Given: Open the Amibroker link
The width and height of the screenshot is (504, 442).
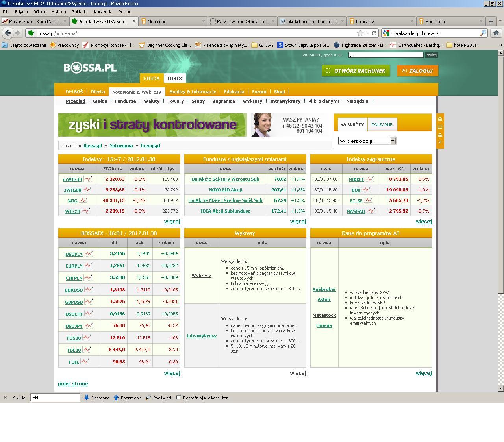Looking at the screenshot, I should point(324,289).
